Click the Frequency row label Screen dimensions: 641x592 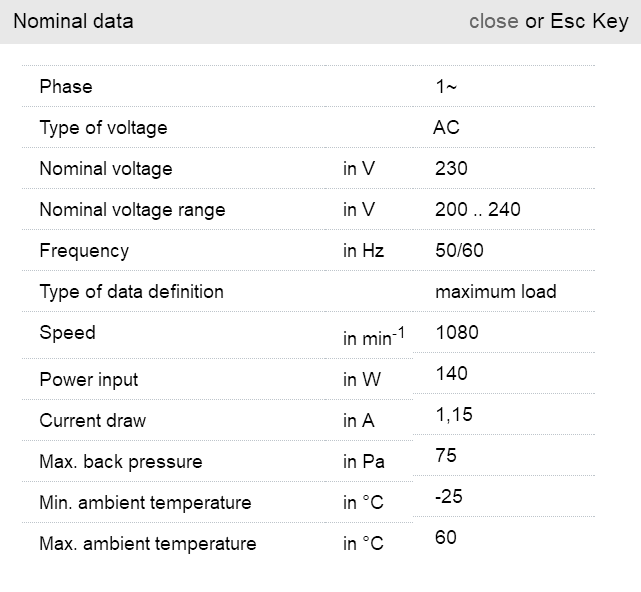point(84,251)
